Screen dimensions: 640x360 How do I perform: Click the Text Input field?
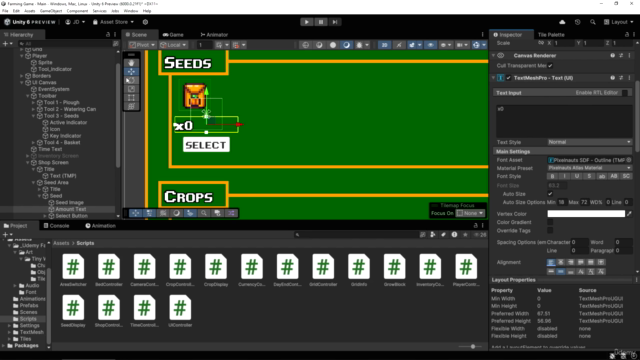pos(564,121)
